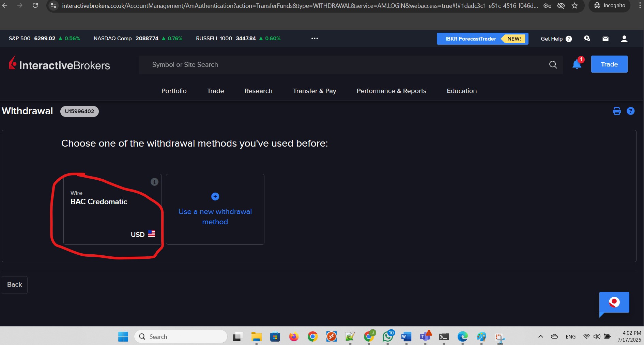Image resolution: width=644 pixels, height=345 pixels.
Task: Expand the market ticker ellipsis menu
Action: [x=315, y=39]
